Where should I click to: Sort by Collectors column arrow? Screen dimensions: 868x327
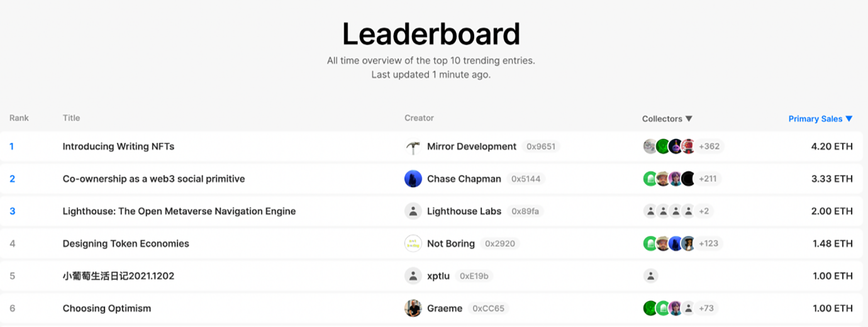[x=689, y=119]
